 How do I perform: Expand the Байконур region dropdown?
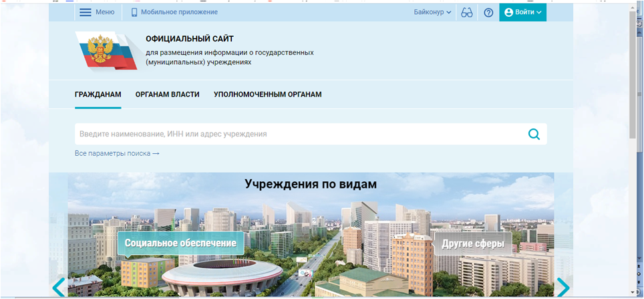pos(432,12)
